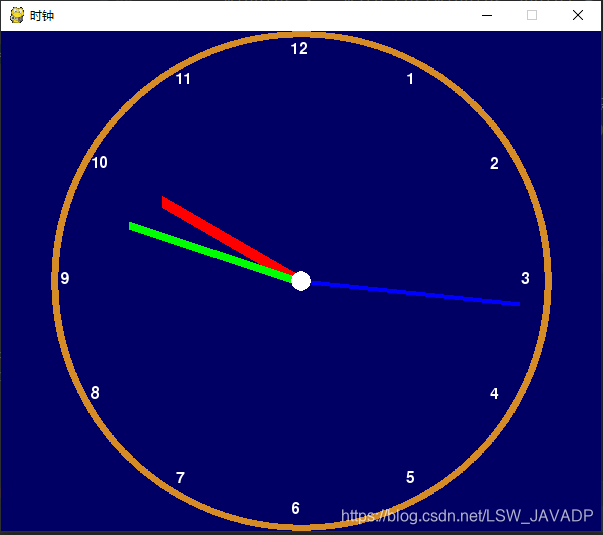
Task: Click the number 4 on the clock
Action: click(494, 393)
